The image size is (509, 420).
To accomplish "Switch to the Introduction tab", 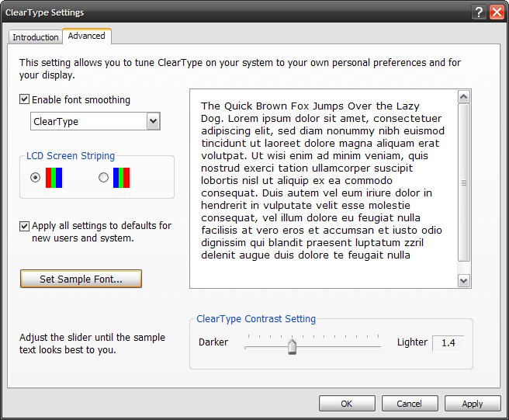I will (x=36, y=37).
